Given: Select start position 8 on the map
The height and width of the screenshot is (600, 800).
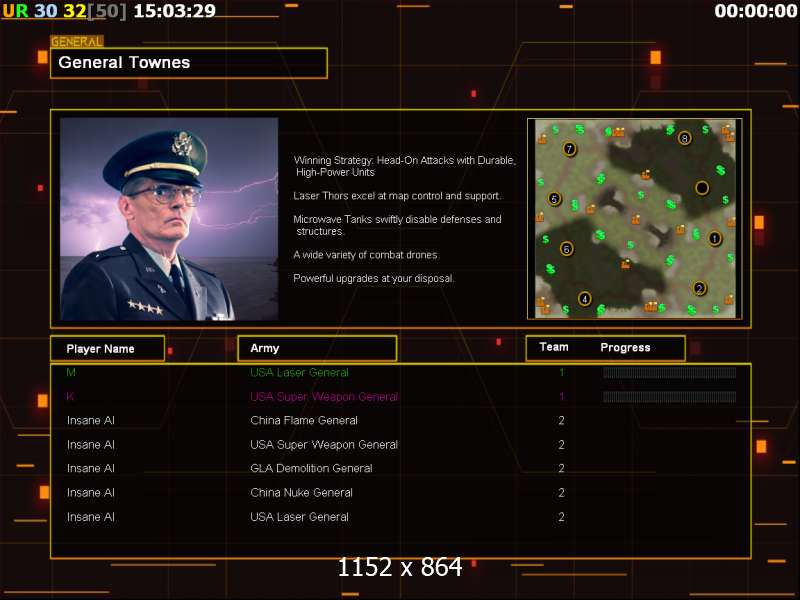Looking at the screenshot, I should point(685,138).
